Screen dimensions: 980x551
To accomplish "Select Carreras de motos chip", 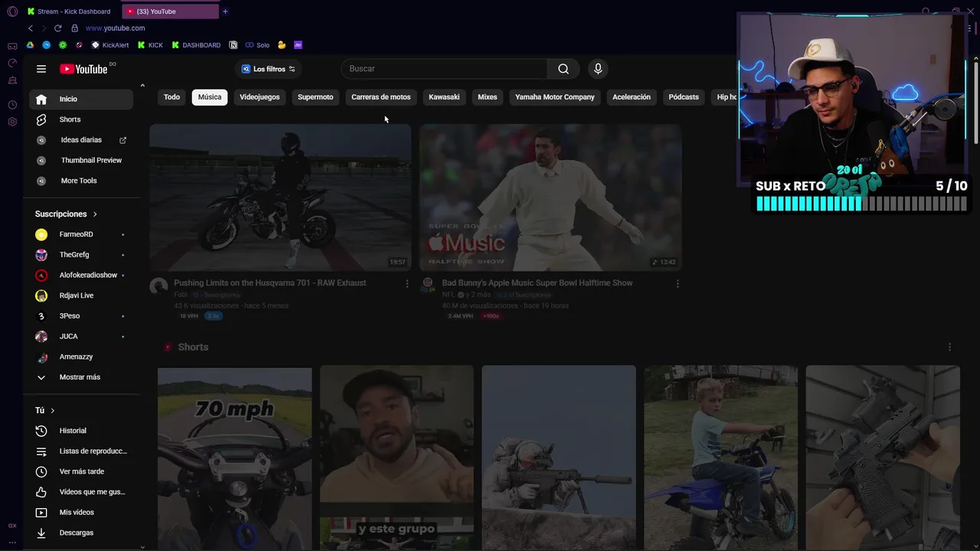I will [381, 97].
